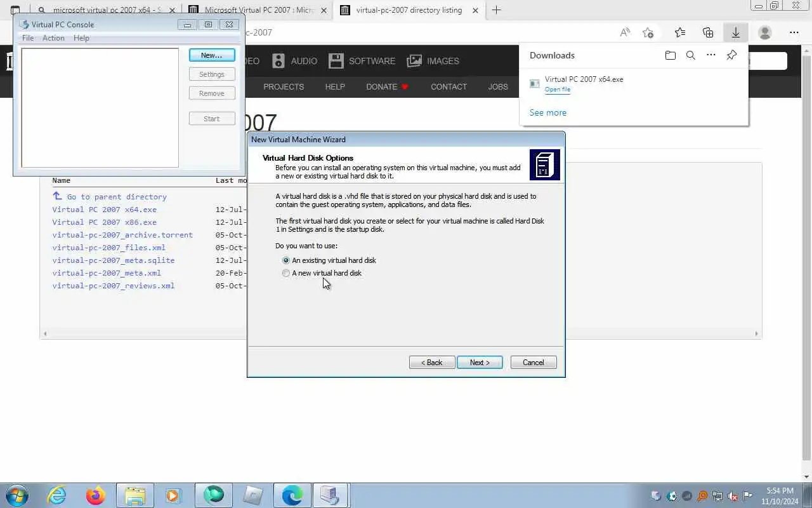Launch Internet Explorer from taskbar

[57, 495]
